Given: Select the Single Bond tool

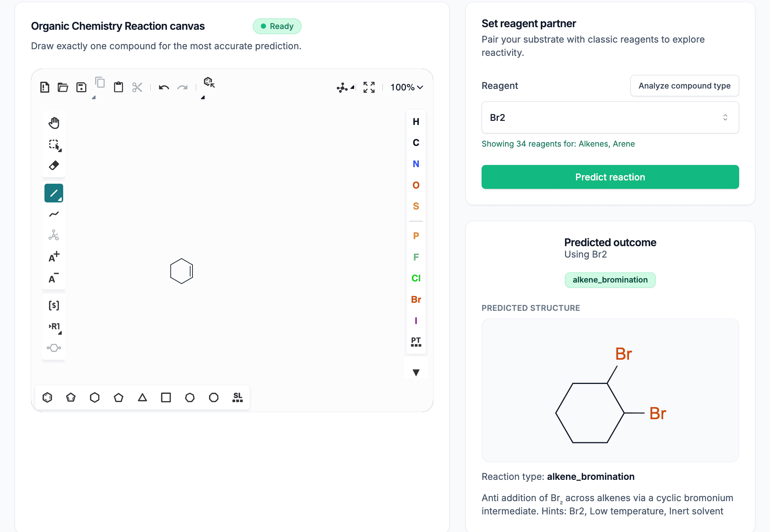Looking at the screenshot, I should point(53,193).
